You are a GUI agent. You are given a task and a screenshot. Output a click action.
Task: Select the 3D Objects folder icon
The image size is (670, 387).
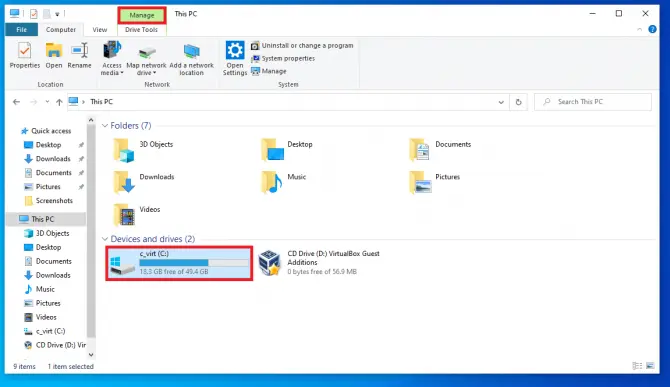124,150
